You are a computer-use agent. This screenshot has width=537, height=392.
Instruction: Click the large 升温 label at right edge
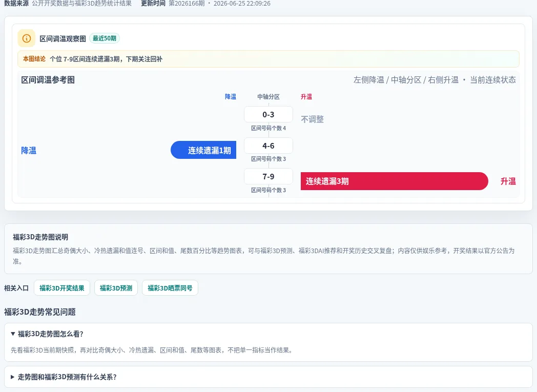(x=508, y=181)
